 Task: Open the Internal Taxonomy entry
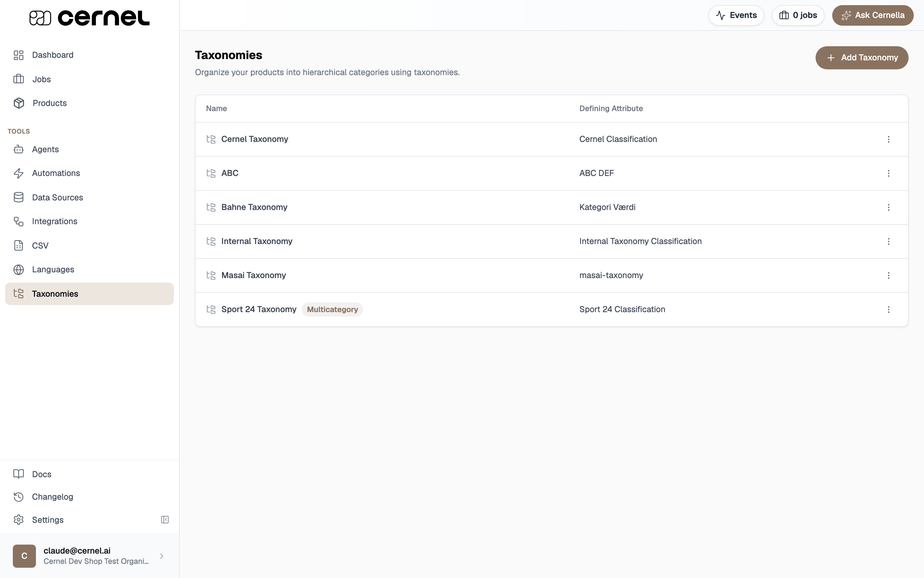pyautogui.click(x=257, y=241)
